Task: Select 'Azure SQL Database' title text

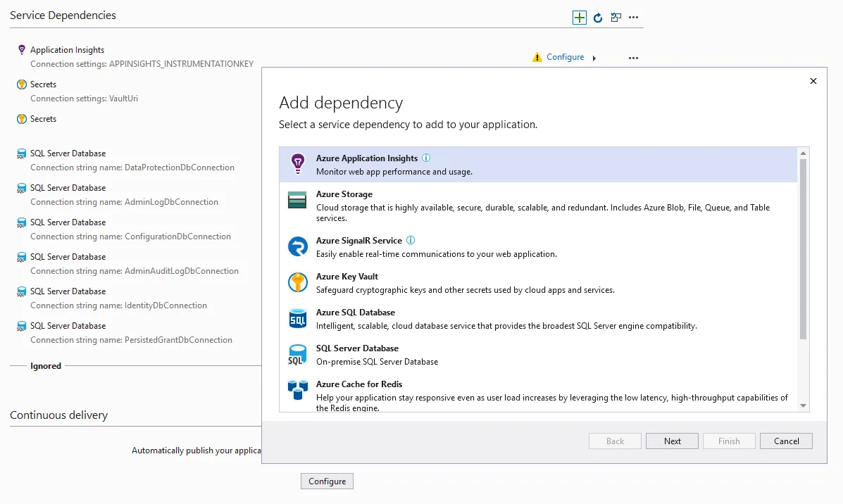Action: 356,312
